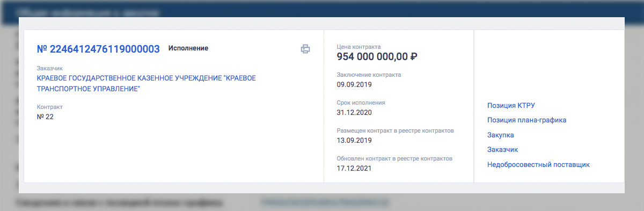Open the КРАЕВОЕ ТРАНСПОРТНОЕ УПРАВЛЕНИЕ customer link

point(146,83)
